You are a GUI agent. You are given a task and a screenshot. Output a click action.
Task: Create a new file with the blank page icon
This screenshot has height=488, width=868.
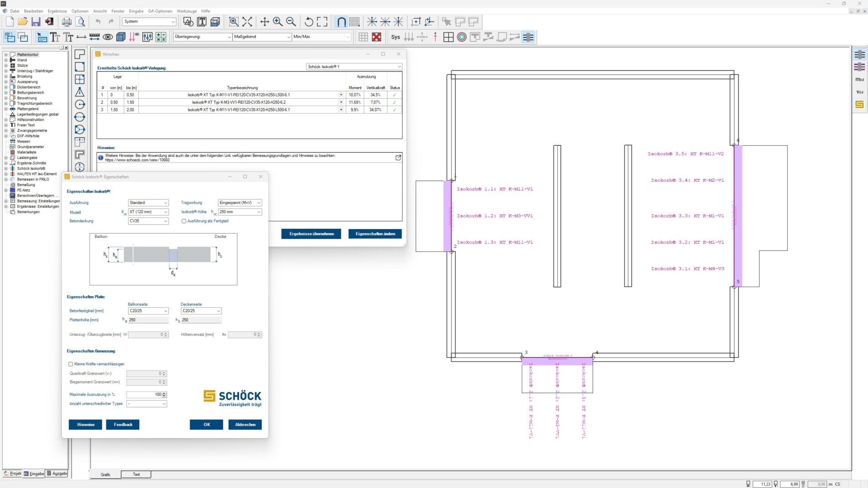pos(10,21)
